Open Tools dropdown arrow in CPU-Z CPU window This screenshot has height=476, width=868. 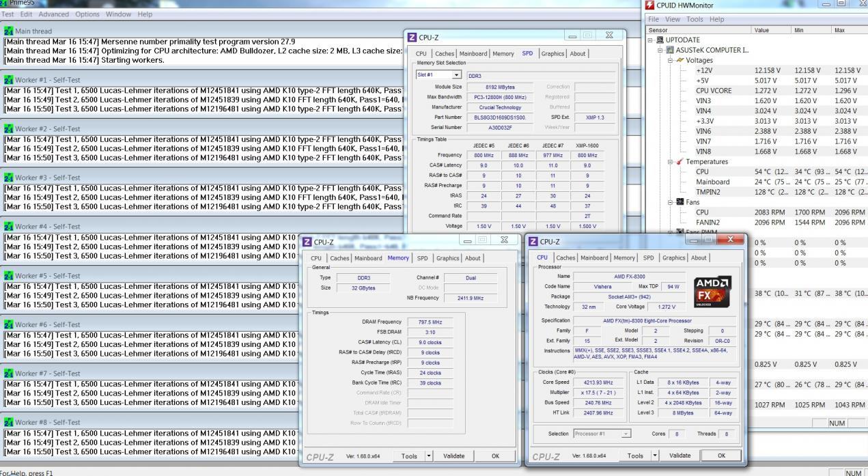coord(656,456)
